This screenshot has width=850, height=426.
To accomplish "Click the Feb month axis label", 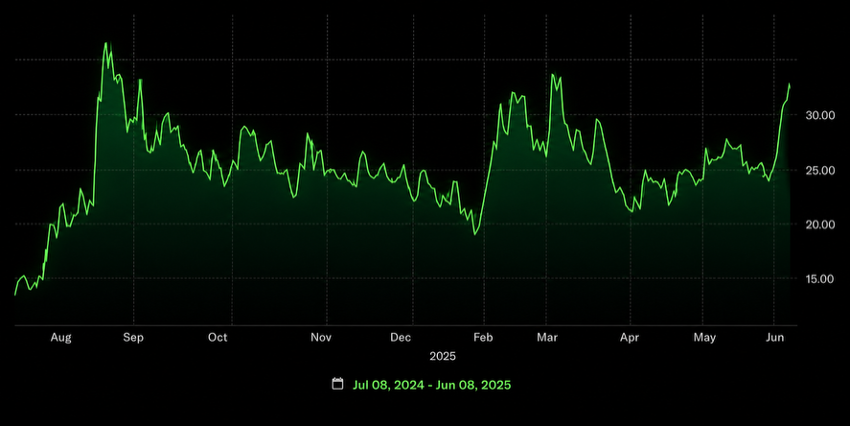I will coord(483,337).
